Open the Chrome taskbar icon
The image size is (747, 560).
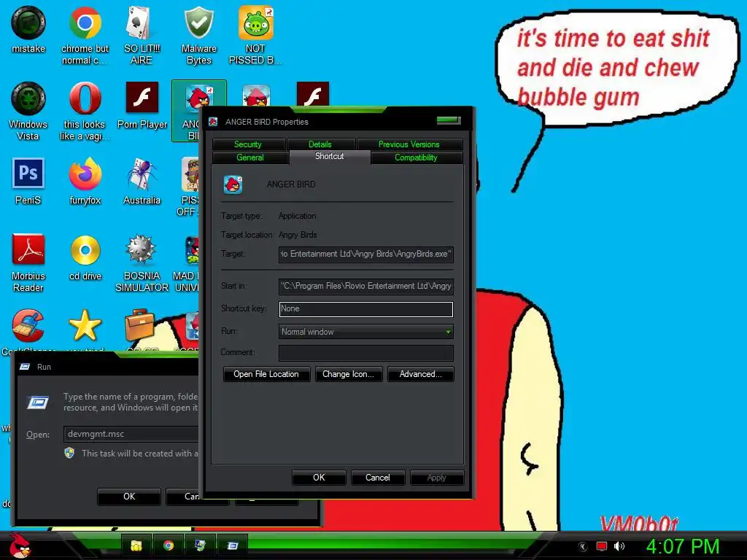(169, 545)
